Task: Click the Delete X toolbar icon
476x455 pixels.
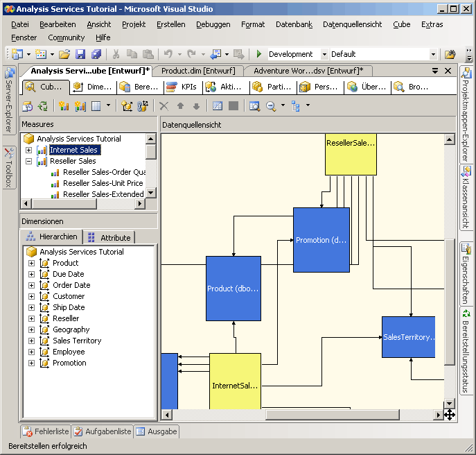Action: [164, 106]
